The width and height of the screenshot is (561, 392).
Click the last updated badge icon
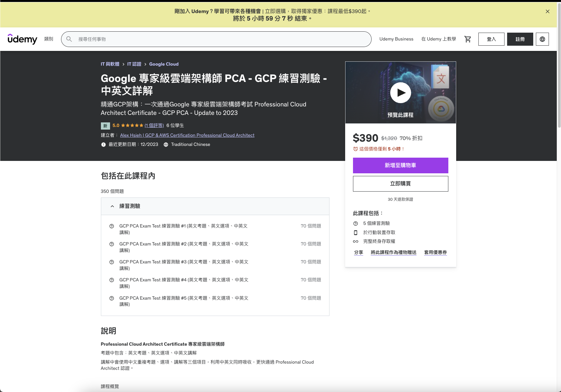[x=104, y=145]
